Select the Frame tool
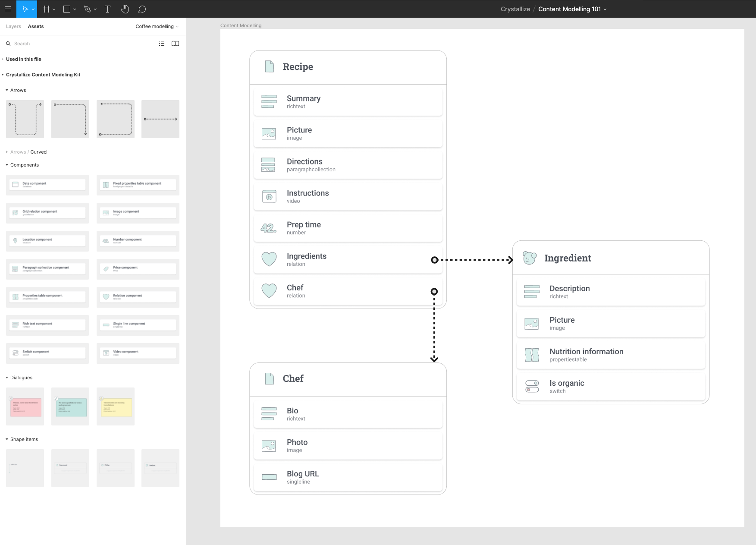 [x=47, y=9]
